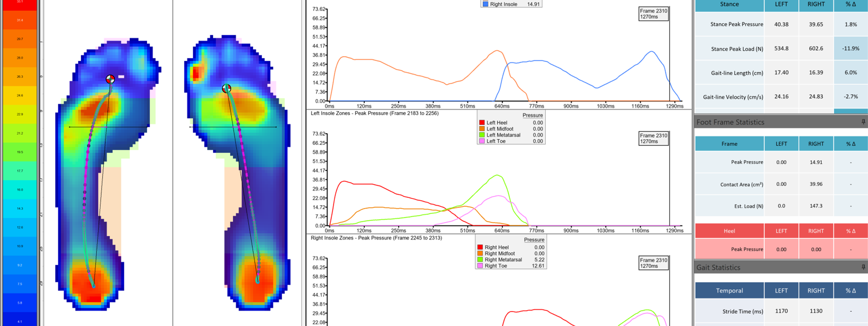This screenshot has width=868, height=326.
Task: Click right foot center-of-pressure marker
Action: (x=226, y=88)
